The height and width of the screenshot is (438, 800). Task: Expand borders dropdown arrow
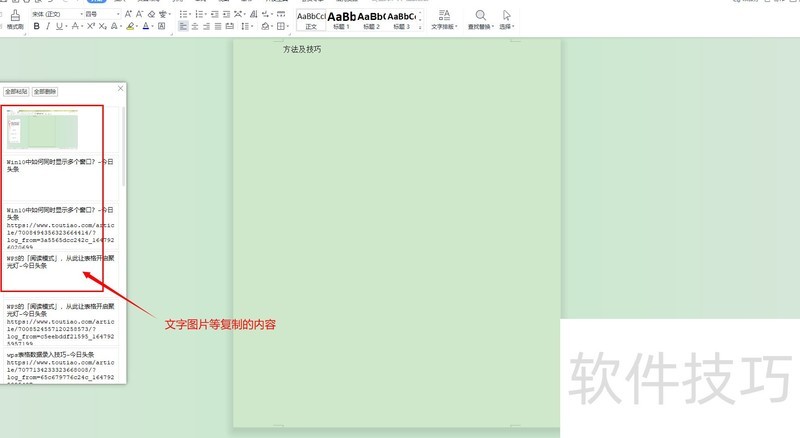287,27
